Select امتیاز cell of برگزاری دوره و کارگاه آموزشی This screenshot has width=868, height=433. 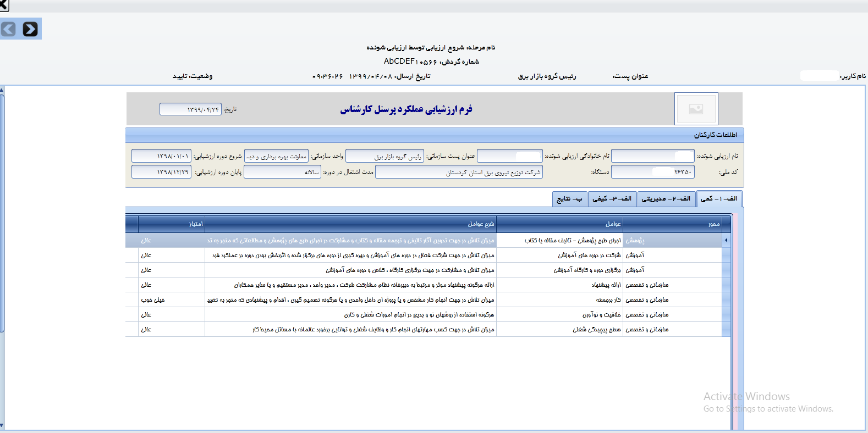[x=171, y=270]
